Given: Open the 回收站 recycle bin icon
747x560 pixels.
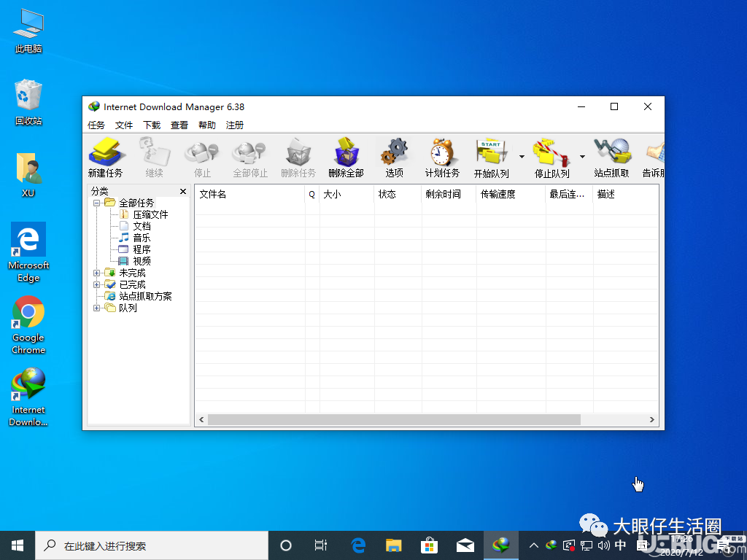Looking at the screenshot, I should 28,103.
